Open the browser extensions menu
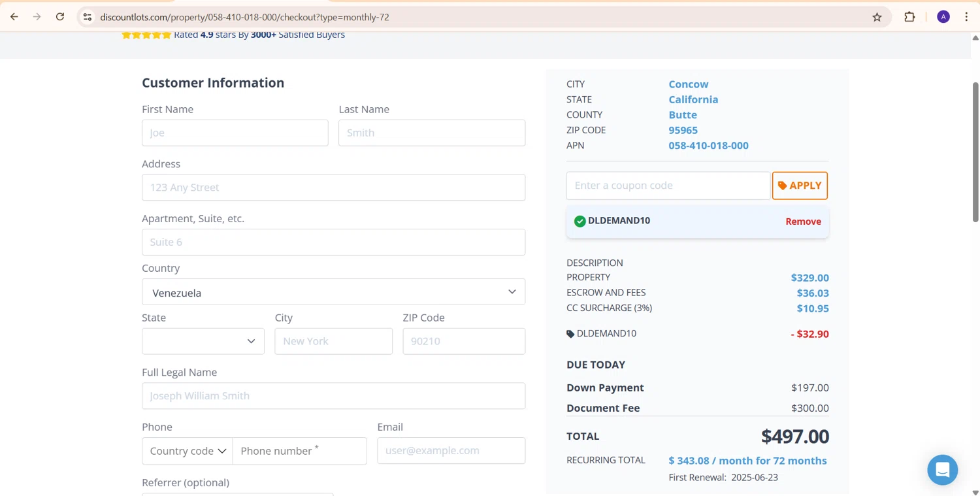Screen dimensions: 980x496 pos(909,17)
